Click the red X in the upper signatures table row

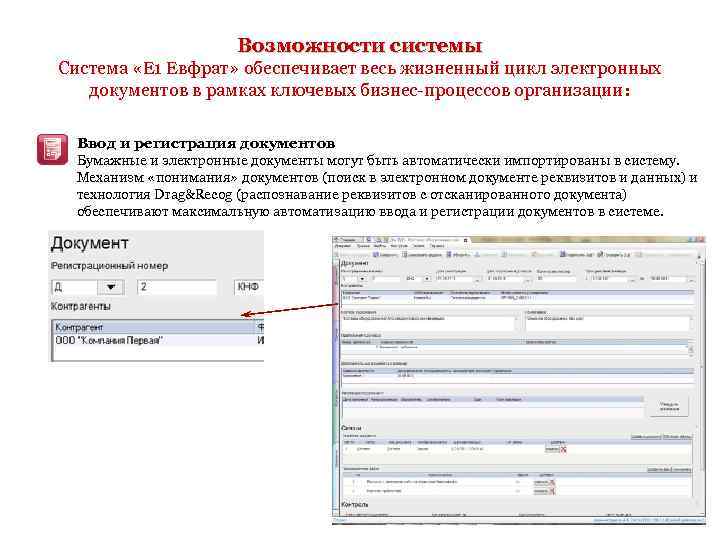563,449
